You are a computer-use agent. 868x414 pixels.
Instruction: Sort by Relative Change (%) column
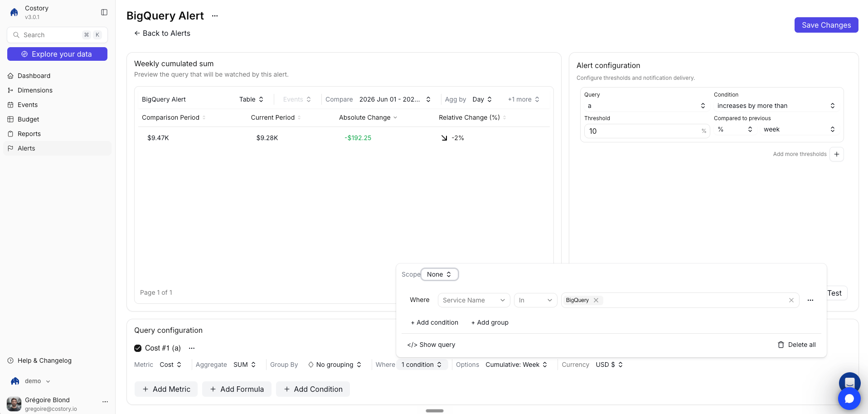click(472, 117)
